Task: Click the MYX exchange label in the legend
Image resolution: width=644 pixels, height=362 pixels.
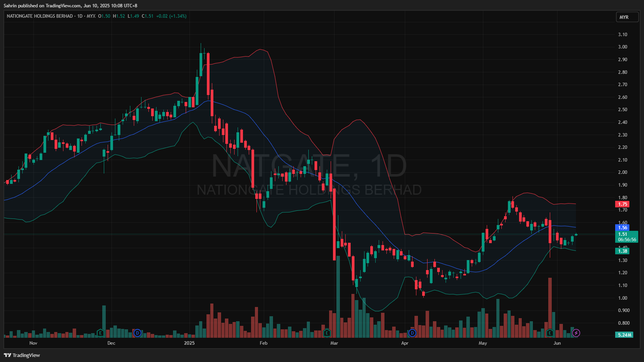Action: (x=91, y=16)
